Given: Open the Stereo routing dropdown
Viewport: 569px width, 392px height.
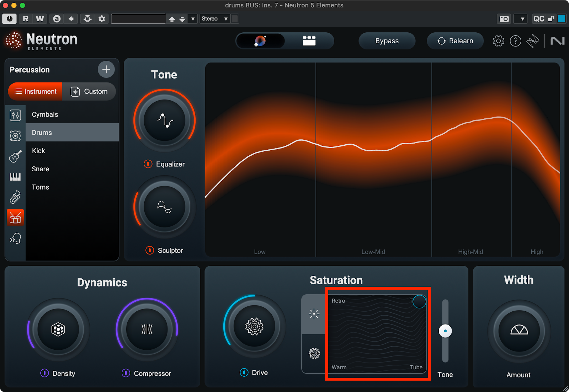Looking at the screenshot, I should [215, 18].
